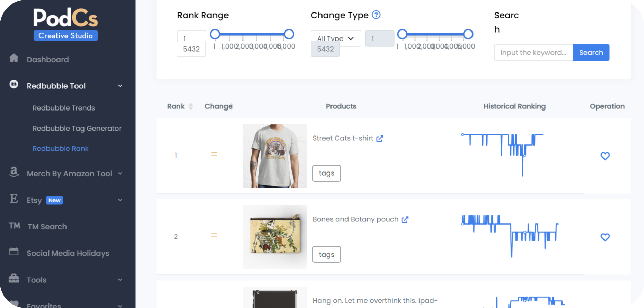Open the Change Type help question mark icon
This screenshot has height=308, width=644.
point(376,15)
